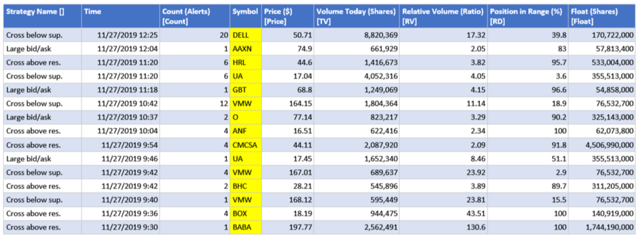This screenshot has height=240, width=644.
Task: Select the BHC symbol cell
Action: pyautogui.click(x=245, y=186)
